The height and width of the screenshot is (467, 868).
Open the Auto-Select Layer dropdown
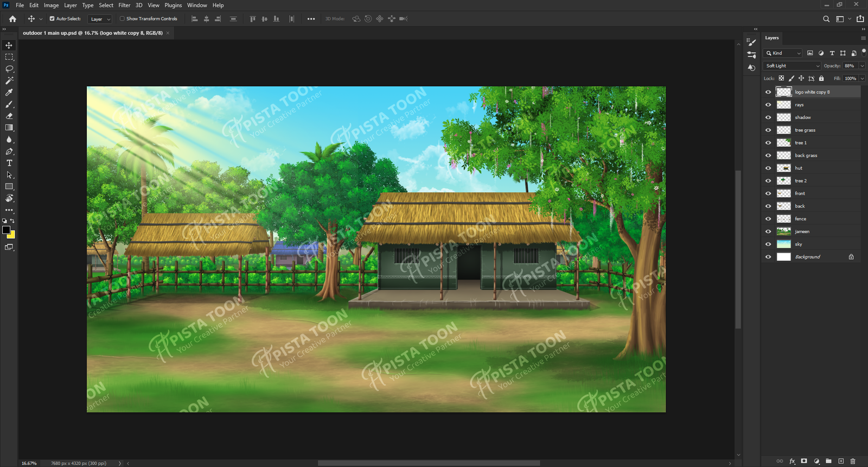tap(100, 19)
